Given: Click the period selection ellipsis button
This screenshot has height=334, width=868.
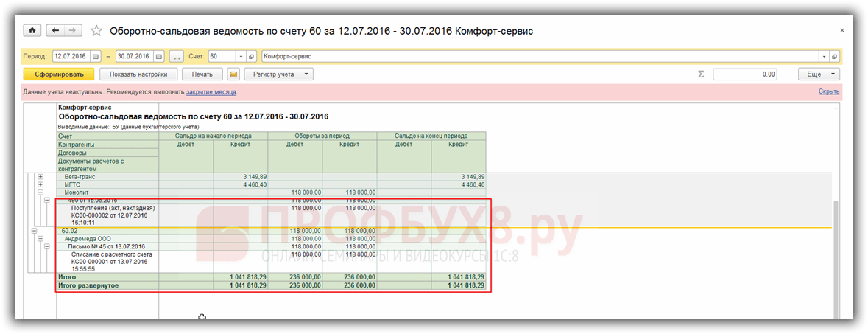Looking at the screenshot, I should (x=176, y=57).
